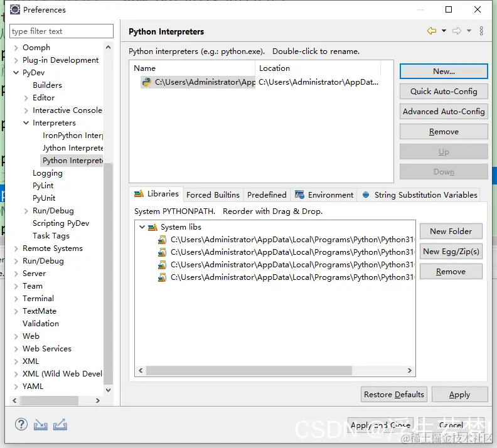
Task: Click the System libs folder icon
Action: tap(152, 227)
